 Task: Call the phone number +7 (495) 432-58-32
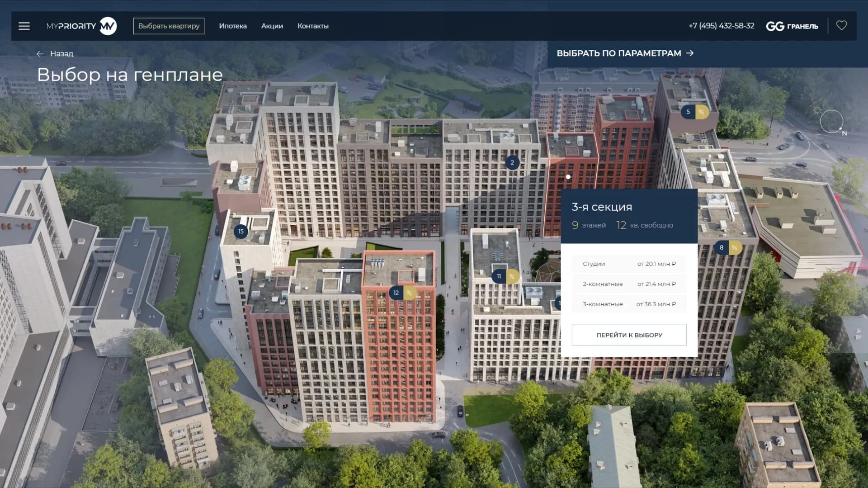pyautogui.click(x=721, y=26)
